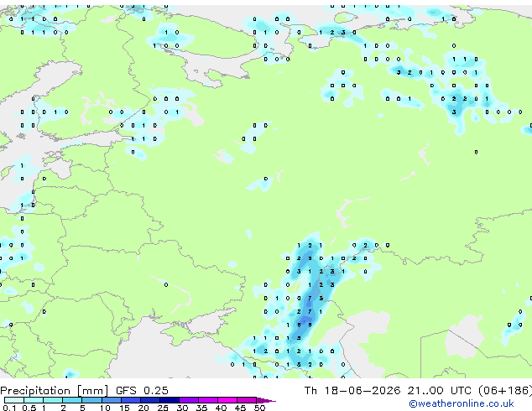Click the "0.1" legend scale label
532x411 pixels.
[x=9, y=408]
